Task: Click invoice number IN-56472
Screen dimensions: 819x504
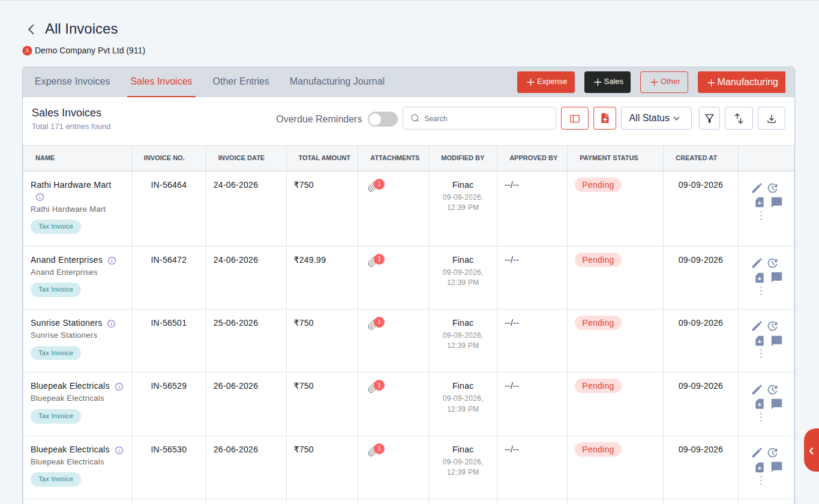Action: coord(169,260)
